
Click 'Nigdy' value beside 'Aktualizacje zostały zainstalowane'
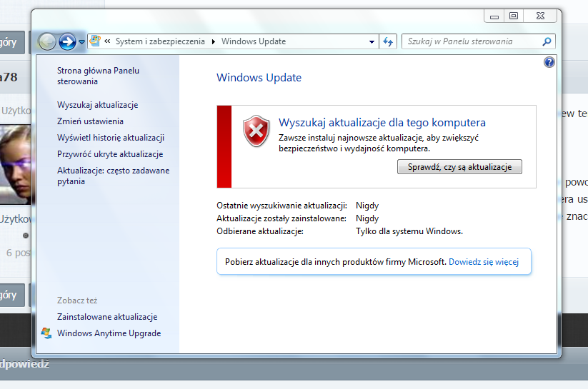click(367, 218)
